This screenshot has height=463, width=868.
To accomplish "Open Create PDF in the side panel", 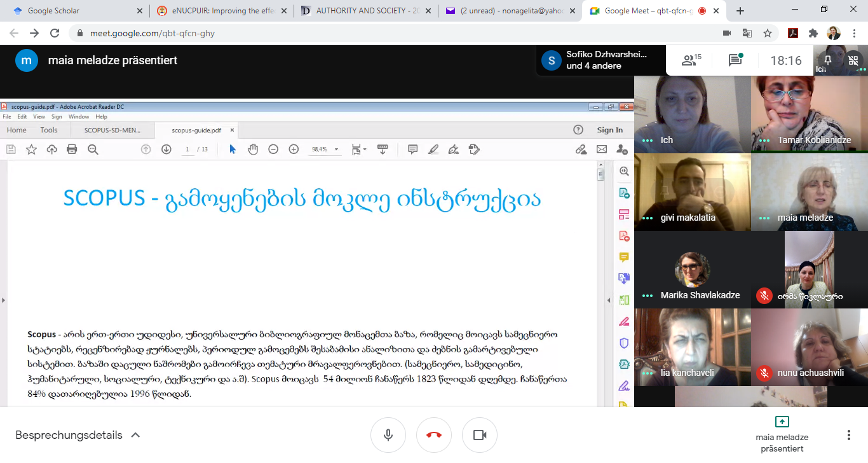I will [624, 236].
